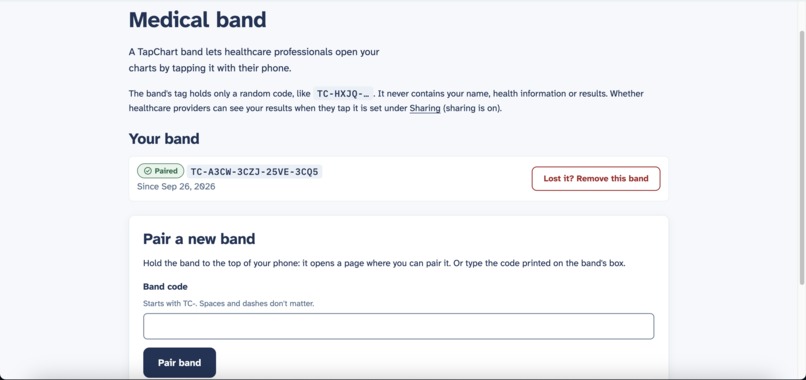
Task: Click the Pair a new band heading
Action: 199,239
